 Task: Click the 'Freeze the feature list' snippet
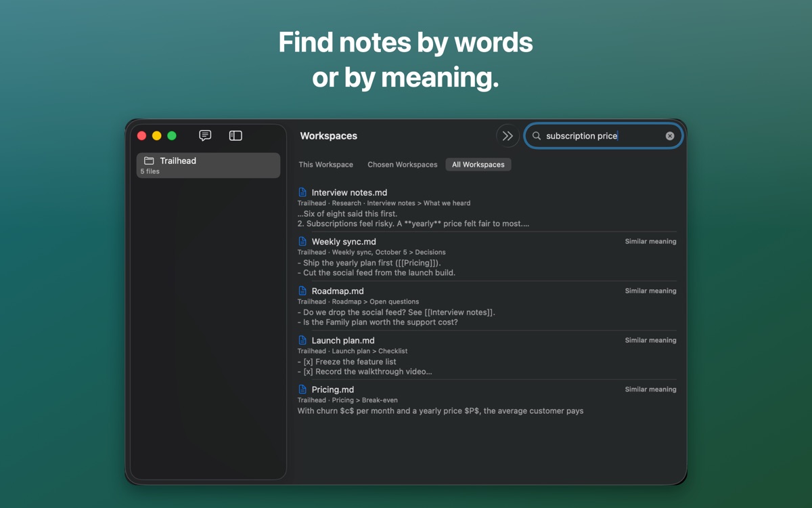(347, 362)
